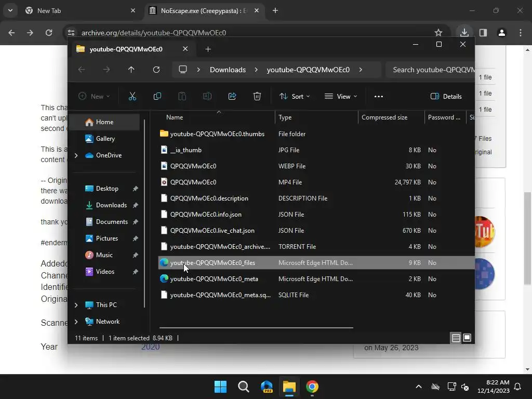Click youtube-QPQQVMwOEc0 in the breadcrumb path
Viewport: 532px width, 399px height.
[x=308, y=70]
